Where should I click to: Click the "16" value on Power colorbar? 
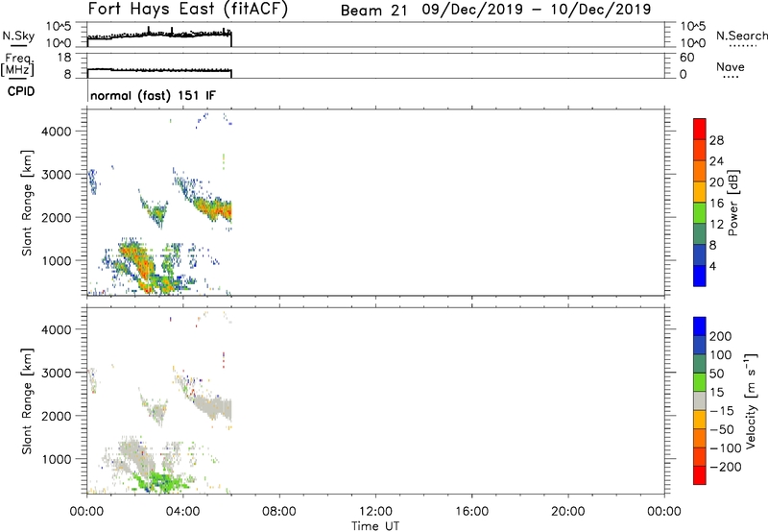(716, 204)
